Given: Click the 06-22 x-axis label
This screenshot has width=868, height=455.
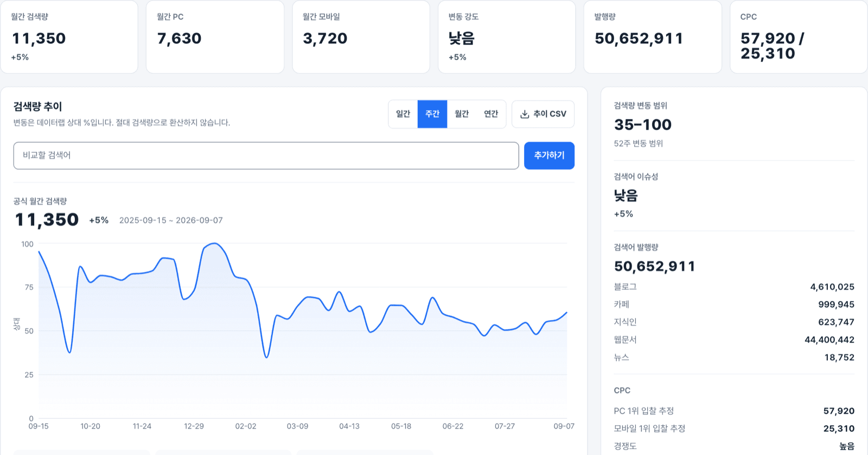Looking at the screenshot, I should click(x=453, y=426).
